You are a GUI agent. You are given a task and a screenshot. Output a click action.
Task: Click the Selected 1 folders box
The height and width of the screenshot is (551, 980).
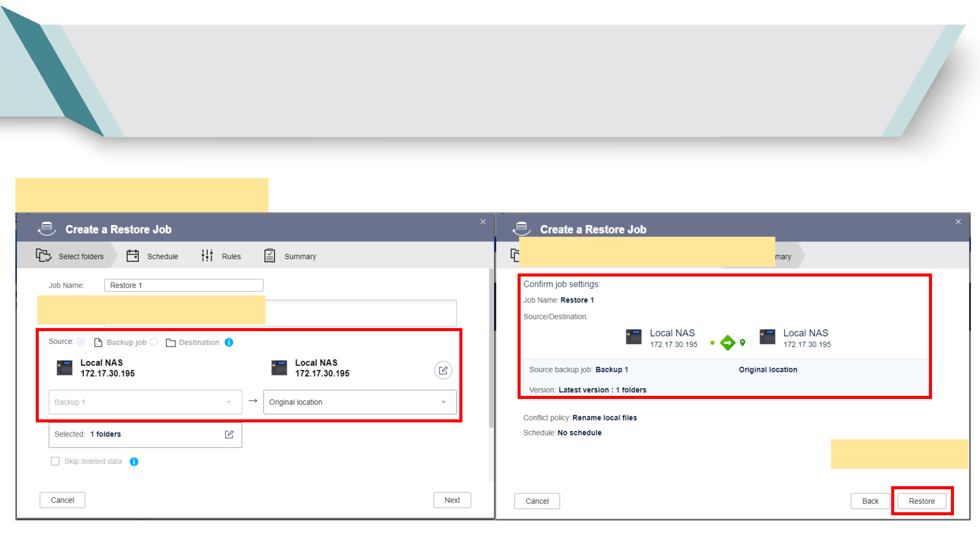tap(145, 435)
